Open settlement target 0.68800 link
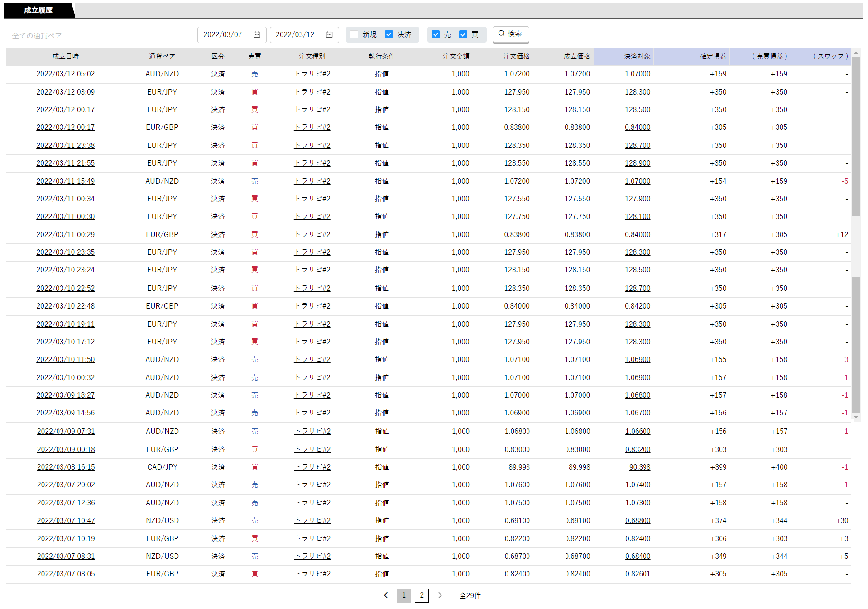The image size is (868, 609). pyautogui.click(x=638, y=521)
